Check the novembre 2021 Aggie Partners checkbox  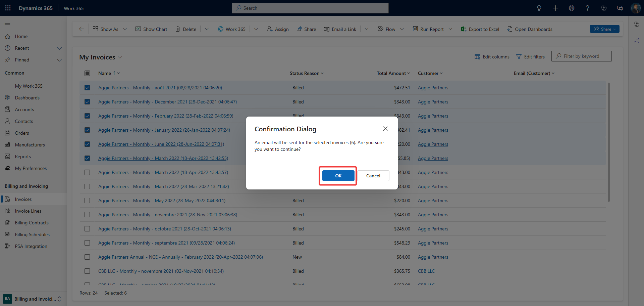(x=87, y=215)
